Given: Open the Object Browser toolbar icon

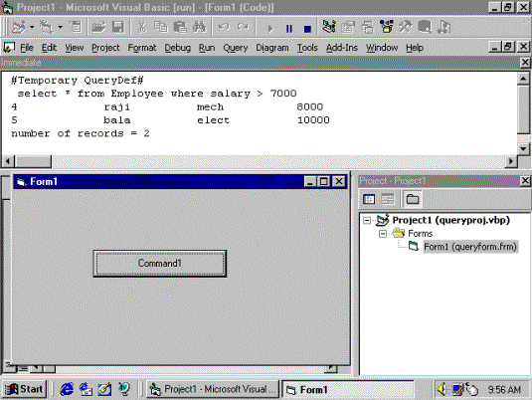Looking at the screenshot, I should tap(386, 27).
